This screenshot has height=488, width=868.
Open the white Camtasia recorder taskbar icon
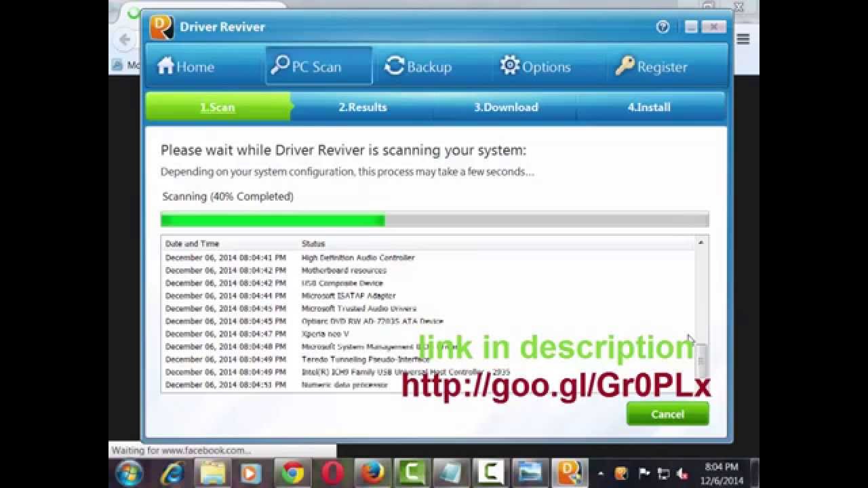coord(492,472)
